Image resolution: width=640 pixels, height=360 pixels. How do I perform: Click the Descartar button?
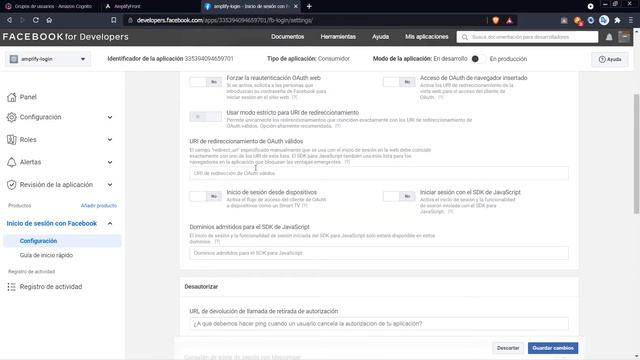pos(508,348)
